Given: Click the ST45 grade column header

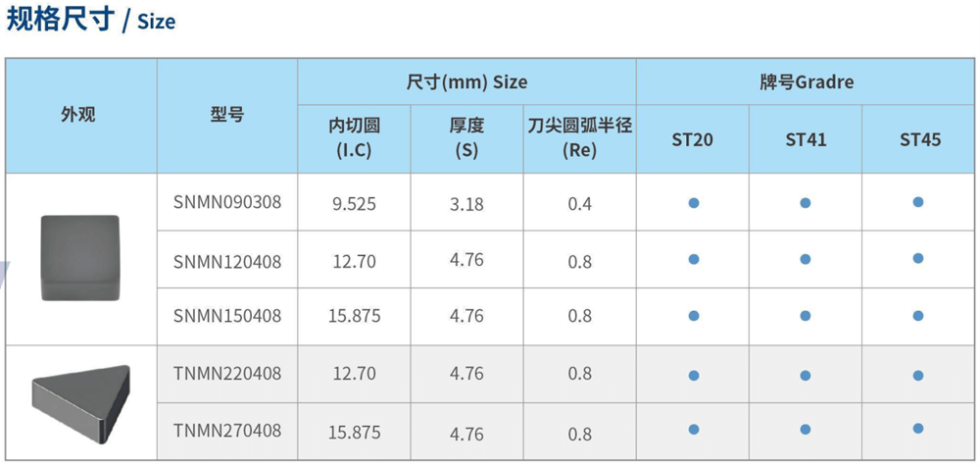Looking at the screenshot, I should pyautogui.click(x=920, y=140).
